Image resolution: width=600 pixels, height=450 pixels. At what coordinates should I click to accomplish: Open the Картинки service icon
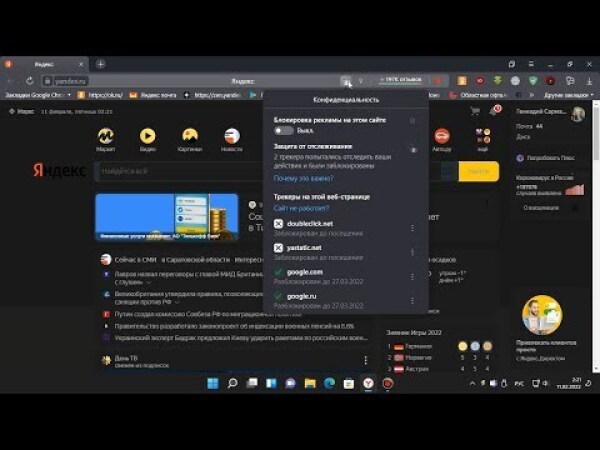(x=189, y=136)
